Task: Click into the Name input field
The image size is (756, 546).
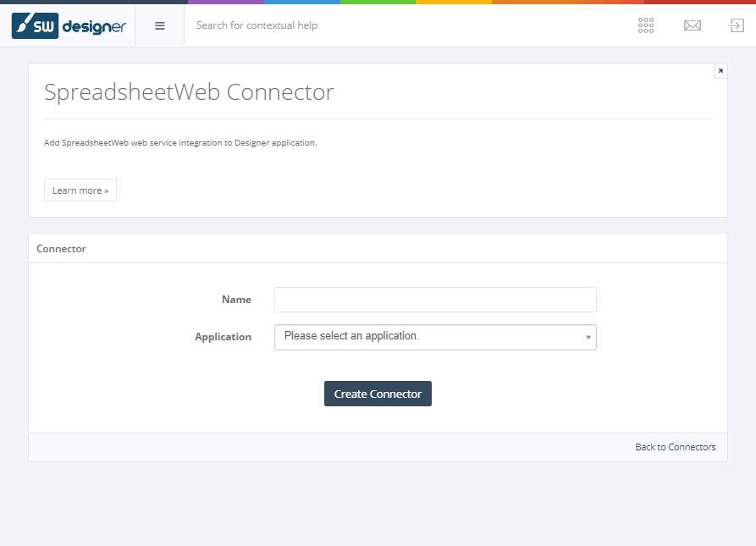Action: (x=435, y=300)
